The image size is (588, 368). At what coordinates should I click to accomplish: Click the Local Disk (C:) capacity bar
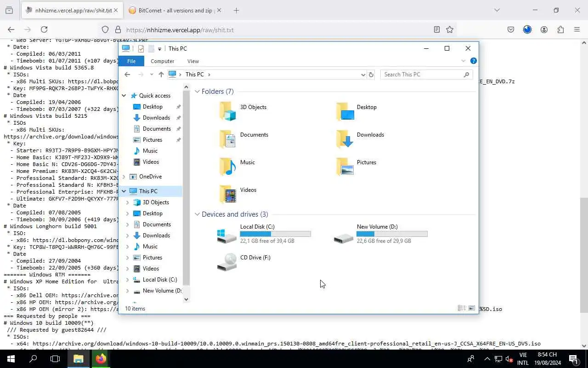pyautogui.click(x=275, y=234)
